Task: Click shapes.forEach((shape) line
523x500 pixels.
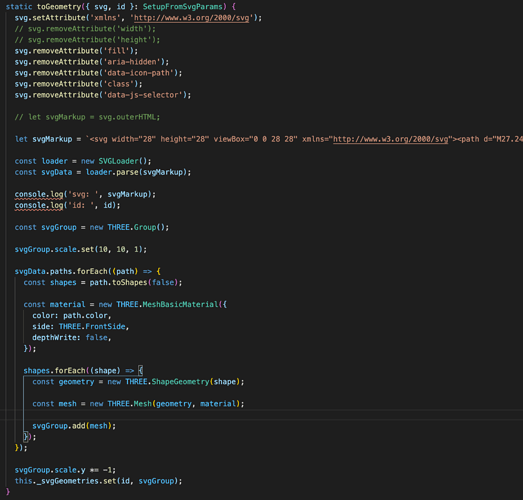Action: pos(83,371)
